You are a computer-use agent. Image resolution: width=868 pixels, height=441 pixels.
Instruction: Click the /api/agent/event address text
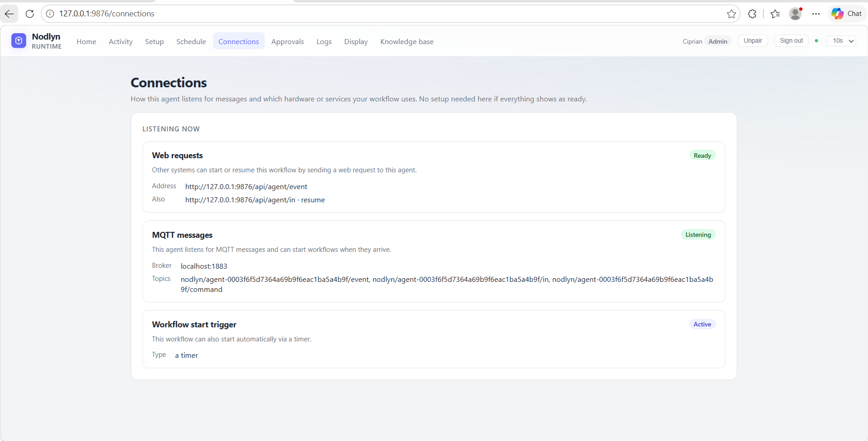click(246, 186)
